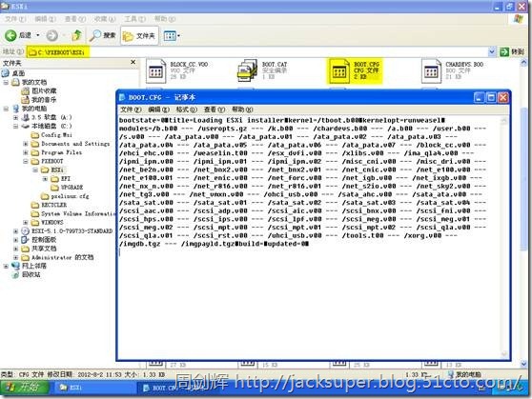Open the Start (开始) button
The image size is (532, 399).
[25, 388]
